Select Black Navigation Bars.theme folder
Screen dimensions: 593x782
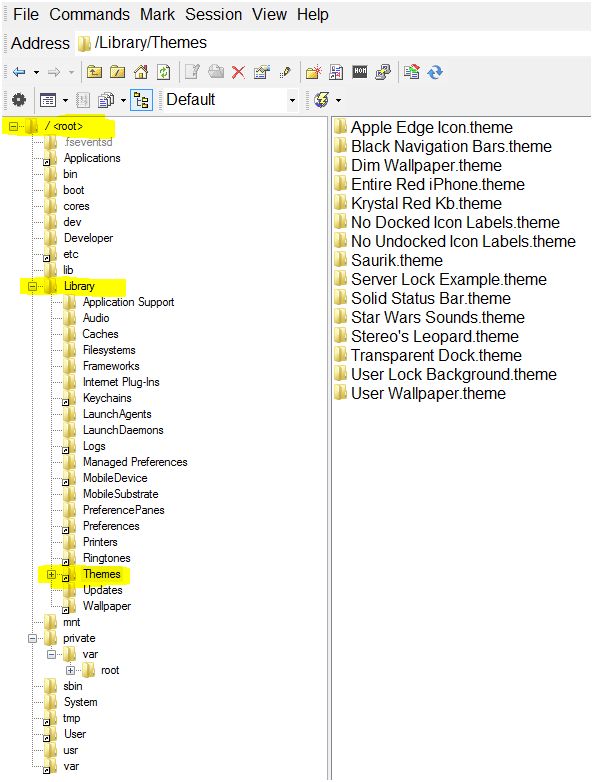tap(451, 146)
